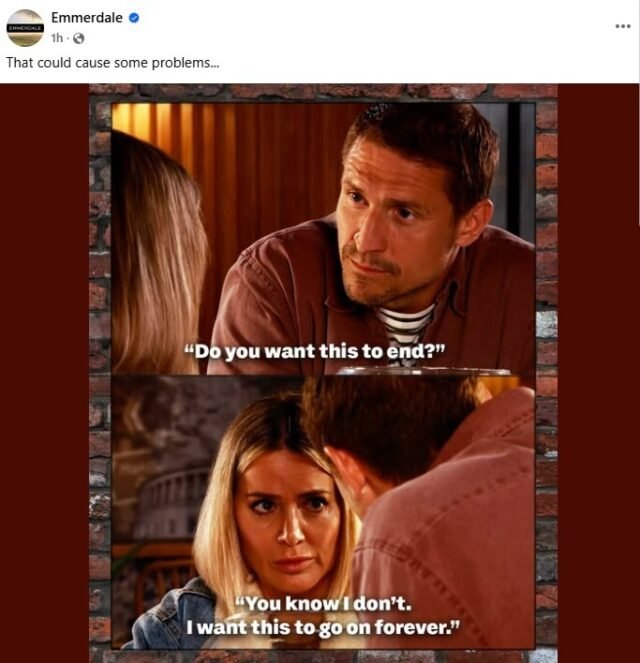The width and height of the screenshot is (640, 663).
Task: Click the globe public-audience icon
Action: [79, 38]
